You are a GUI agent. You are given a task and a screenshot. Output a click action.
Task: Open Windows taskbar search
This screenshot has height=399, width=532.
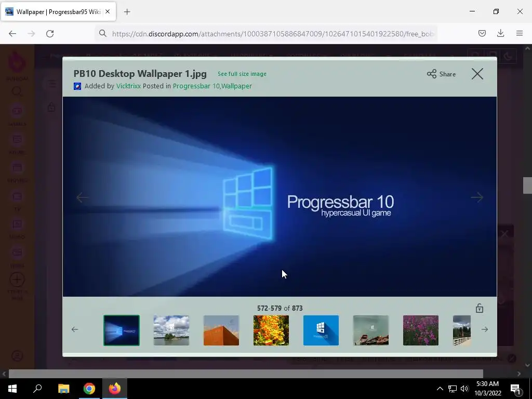[37, 389]
